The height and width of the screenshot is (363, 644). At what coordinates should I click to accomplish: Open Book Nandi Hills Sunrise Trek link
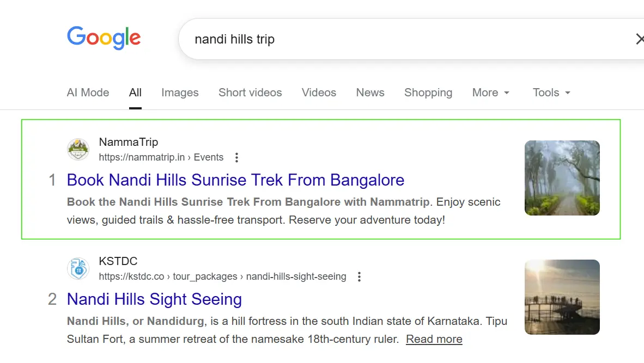235,180
